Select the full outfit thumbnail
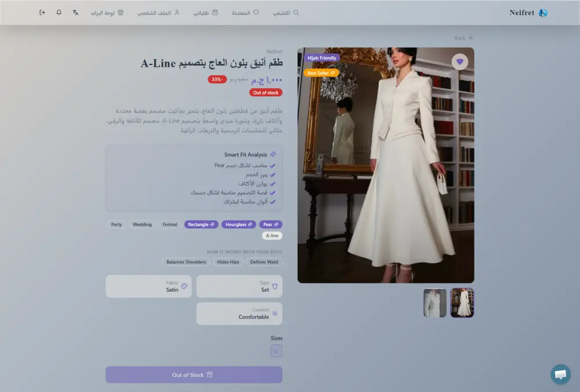580x392 pixels. tap(462, 303)
